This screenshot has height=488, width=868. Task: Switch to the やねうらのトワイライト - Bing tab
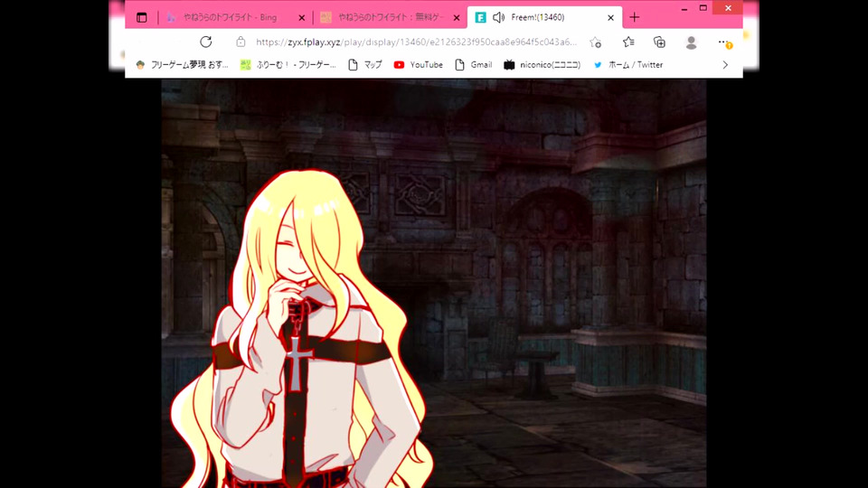tap(229, 18)
